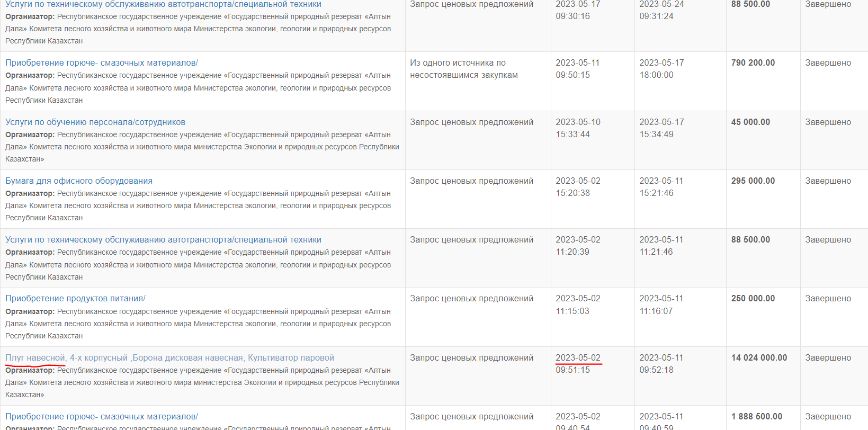
Task: Click the 790 200.00 amount cell
Action: (753, 63)
